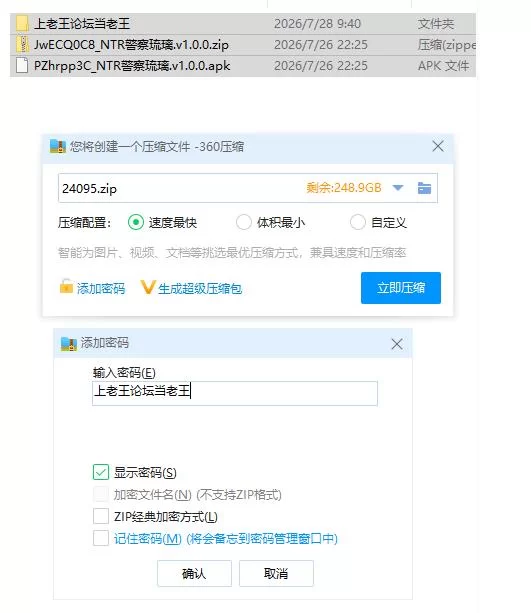Select 体积最小 compression option
Viewport: 531px width, 613px height.
coord(244,222)
